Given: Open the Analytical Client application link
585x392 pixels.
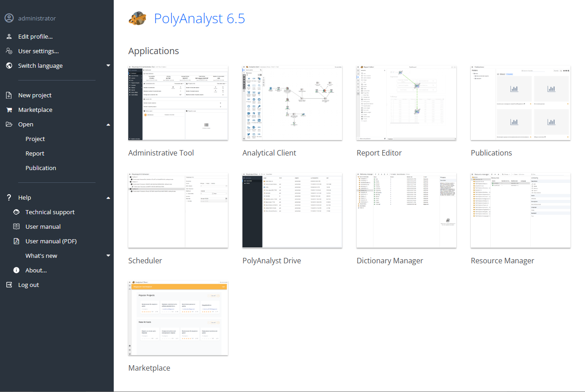Looking at the screenshot, I should tap(269, 152).
